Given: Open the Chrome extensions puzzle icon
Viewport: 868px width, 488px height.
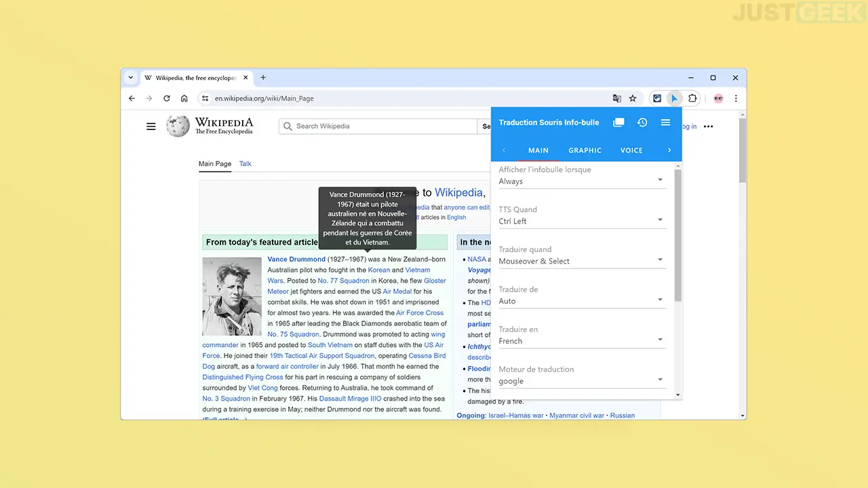Looking at the screenshot, I should tap(692, 98).
